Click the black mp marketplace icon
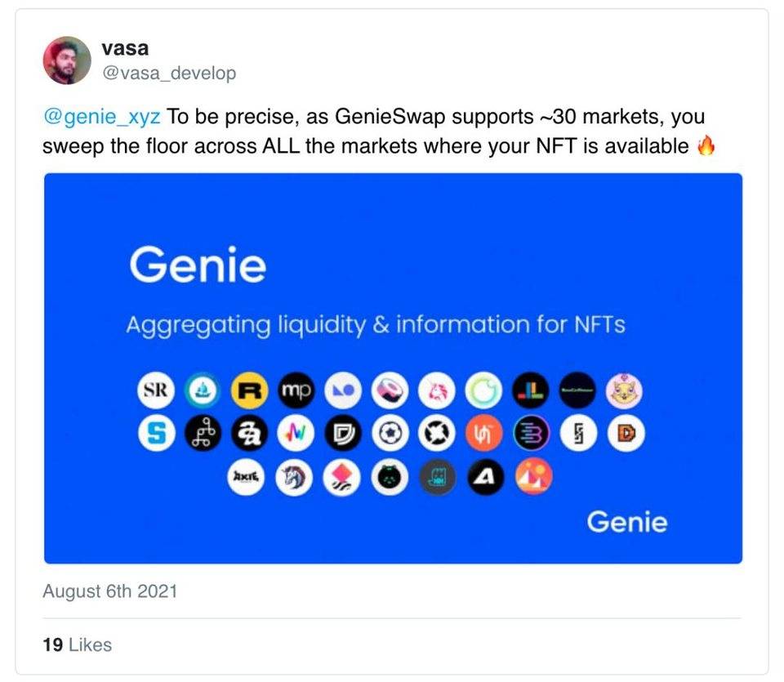This screenshot has height=682, width=784. click(296, 390)
